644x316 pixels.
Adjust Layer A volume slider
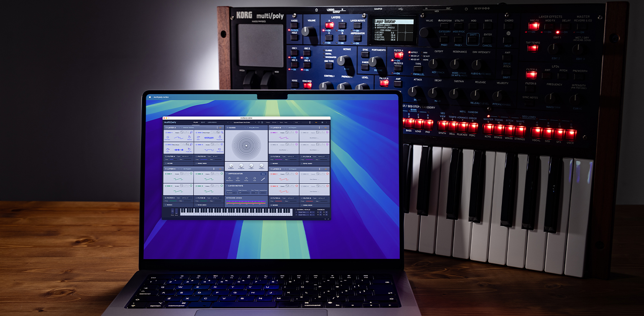(212, 127)
